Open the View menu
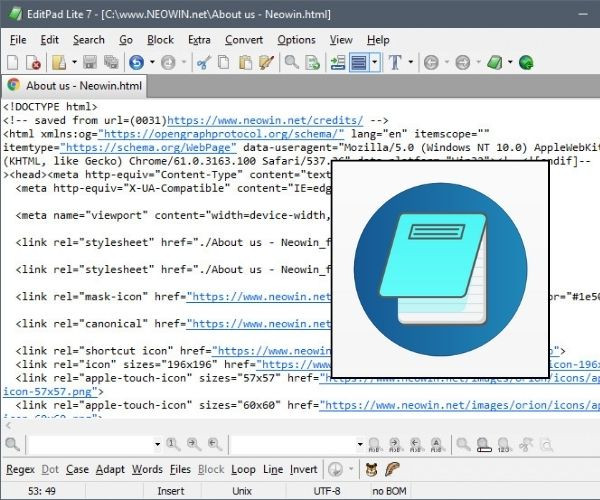The image size is (600, 500). point(341,40)
